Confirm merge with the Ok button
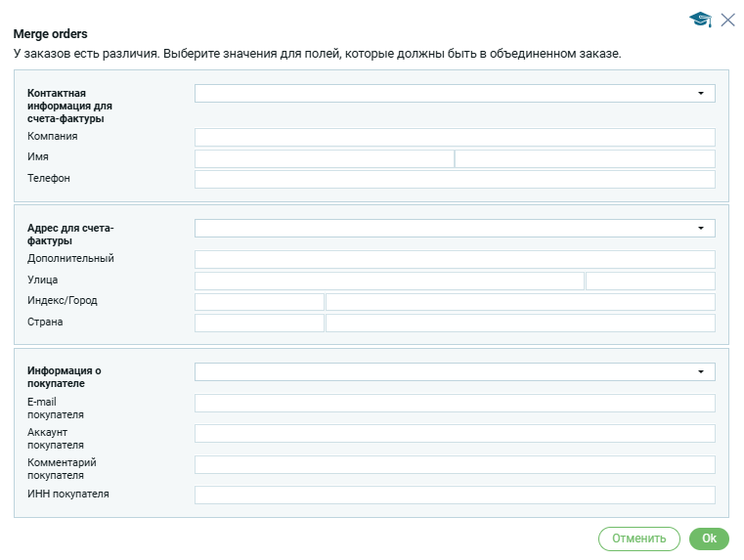744x560 pixels. coord(709,538)
